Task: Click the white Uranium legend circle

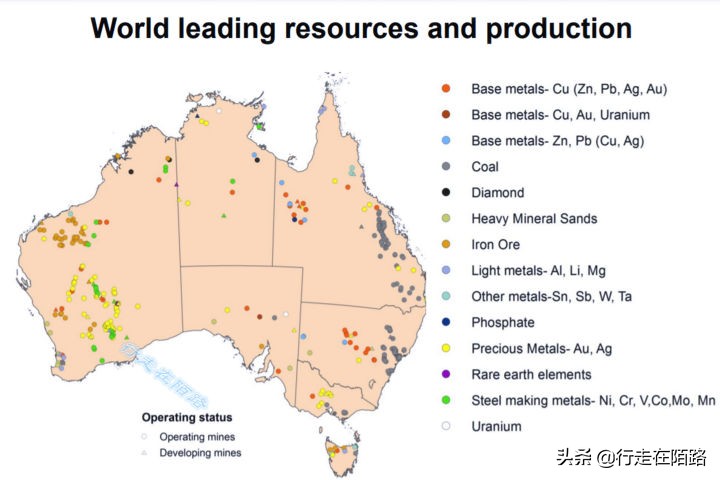Action: (x=446, y=427)
